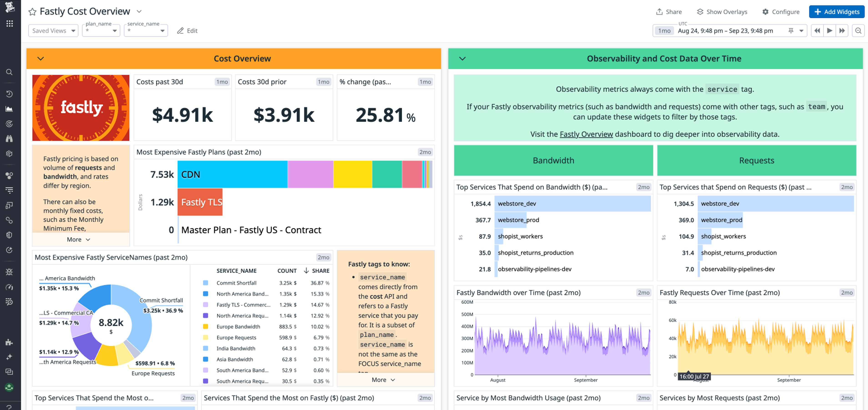Select the Watchdog binoculars icon in sidebar
Viewport: 868px width, 410px height.
click(9, 138)
